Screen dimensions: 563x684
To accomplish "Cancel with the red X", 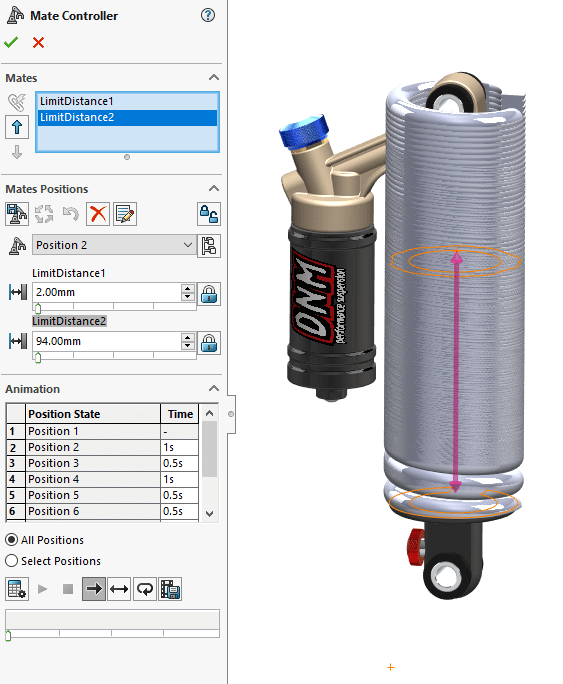I will point(38,43).
